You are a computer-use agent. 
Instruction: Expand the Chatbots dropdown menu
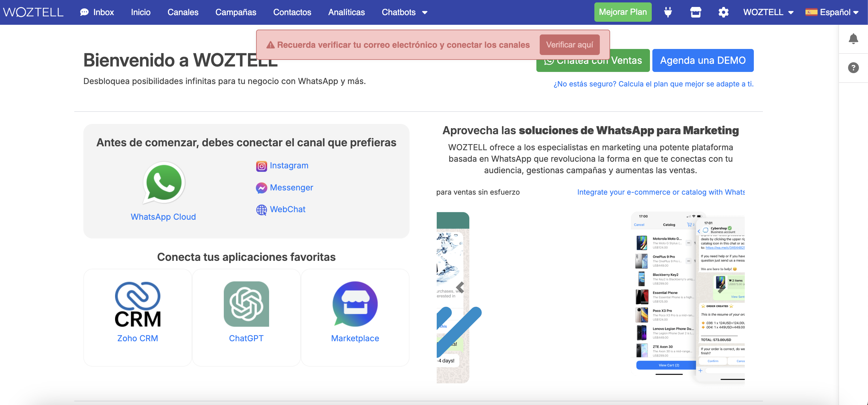pyautogui.click(x=404, y=12)
